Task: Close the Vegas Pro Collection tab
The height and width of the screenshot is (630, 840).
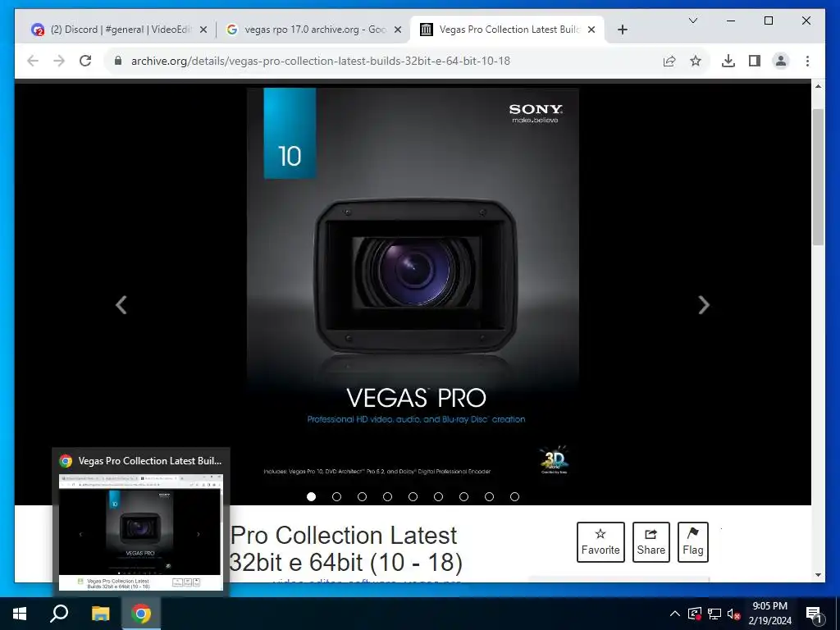Action: click(591, 30)
